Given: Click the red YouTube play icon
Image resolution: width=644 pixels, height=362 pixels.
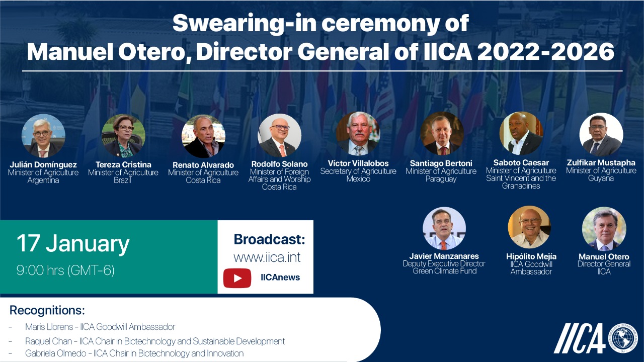Looking at the screenshot, I should point(237,278).
